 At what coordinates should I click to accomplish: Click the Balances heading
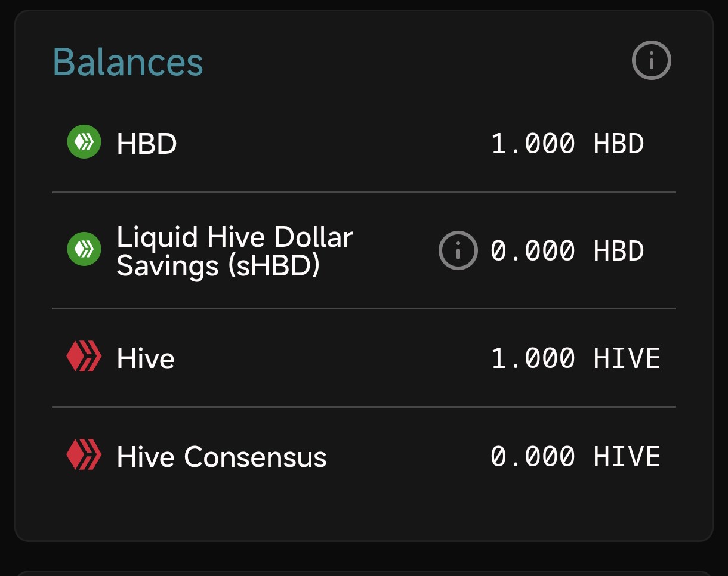[x=128, y=61]
